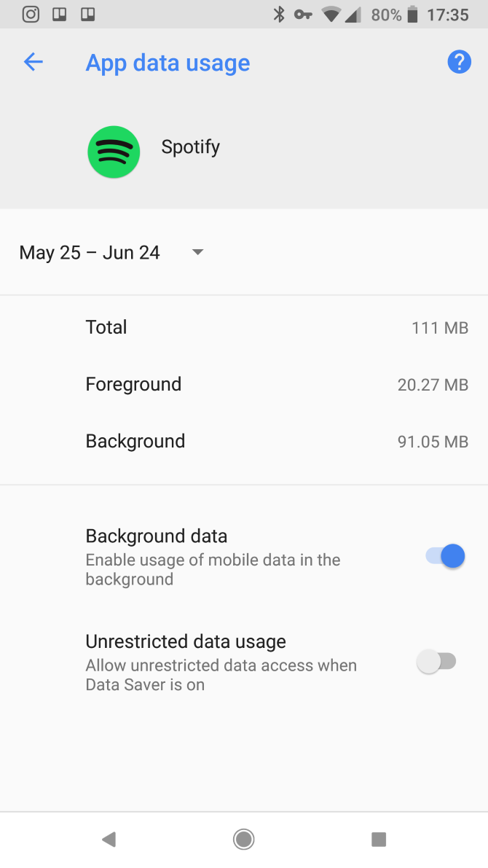Tap the VPN key status icon
The image size is (488, 868).
coord(303,15)
